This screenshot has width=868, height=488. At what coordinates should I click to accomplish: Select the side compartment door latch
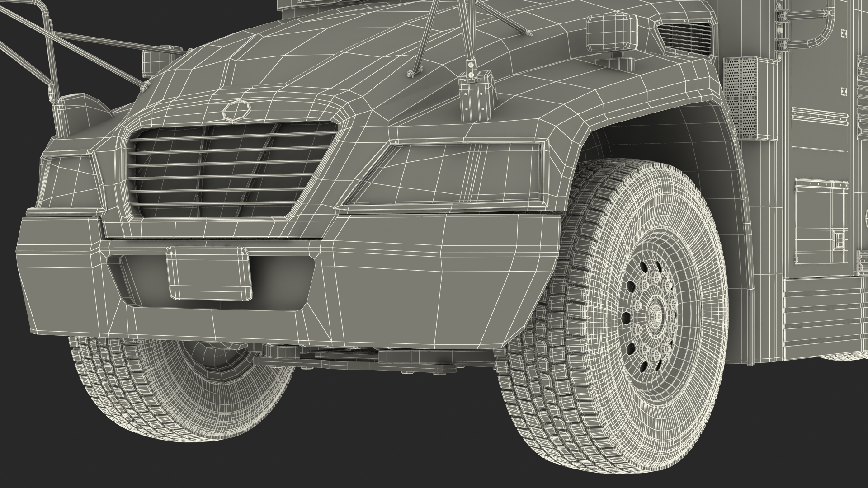coord(840,239)
